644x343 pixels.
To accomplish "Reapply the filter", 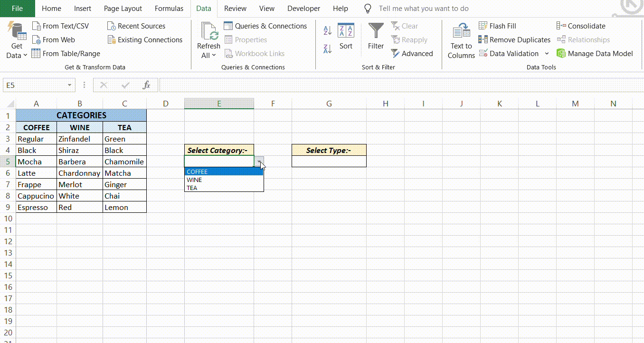I will [409, 40].
